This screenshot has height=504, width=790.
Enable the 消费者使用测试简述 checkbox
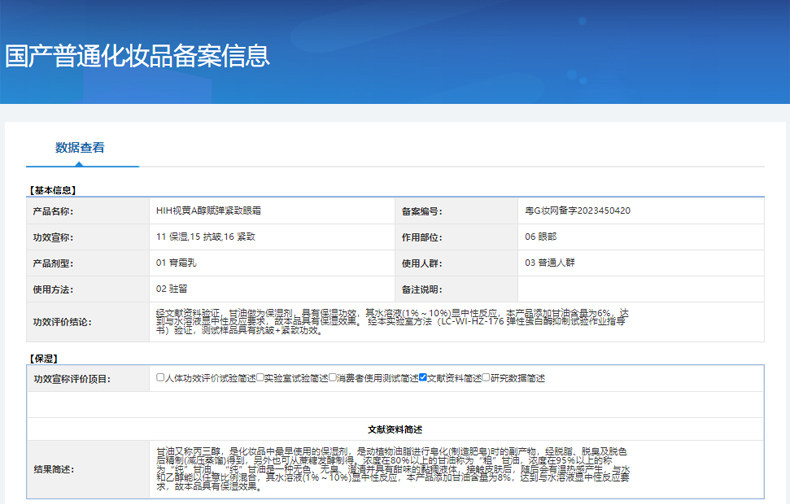333,378
